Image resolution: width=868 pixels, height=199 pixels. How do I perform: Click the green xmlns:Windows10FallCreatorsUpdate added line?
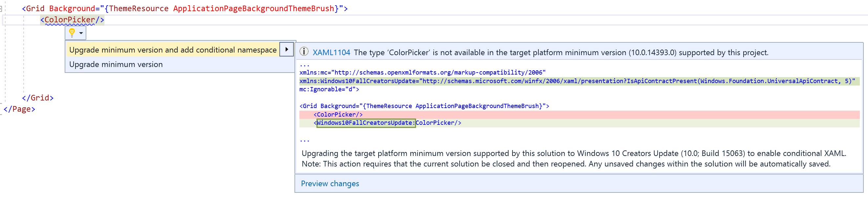click(x=576, y=81)
